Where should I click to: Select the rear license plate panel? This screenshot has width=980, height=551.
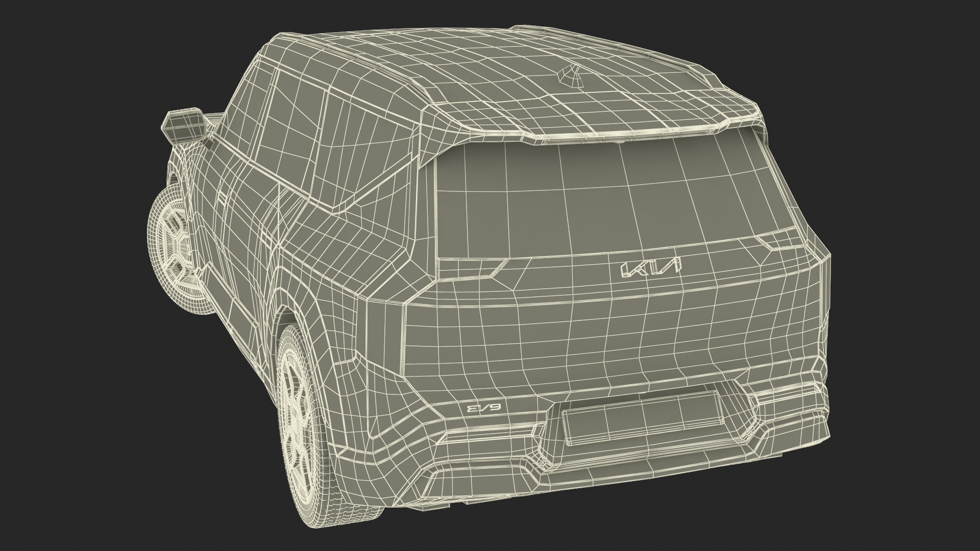643,419
